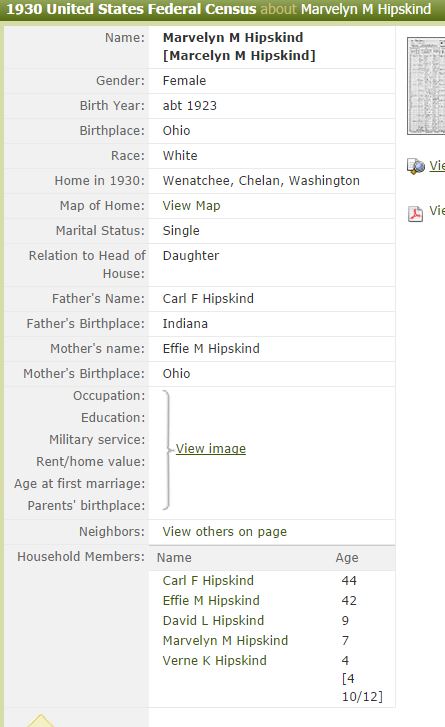
Task: Click the Name column header in household table
Action: tap(174, 558)
